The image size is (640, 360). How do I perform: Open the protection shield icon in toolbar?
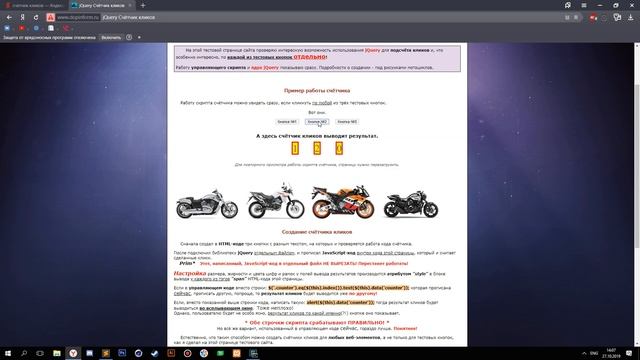point(617,17)
